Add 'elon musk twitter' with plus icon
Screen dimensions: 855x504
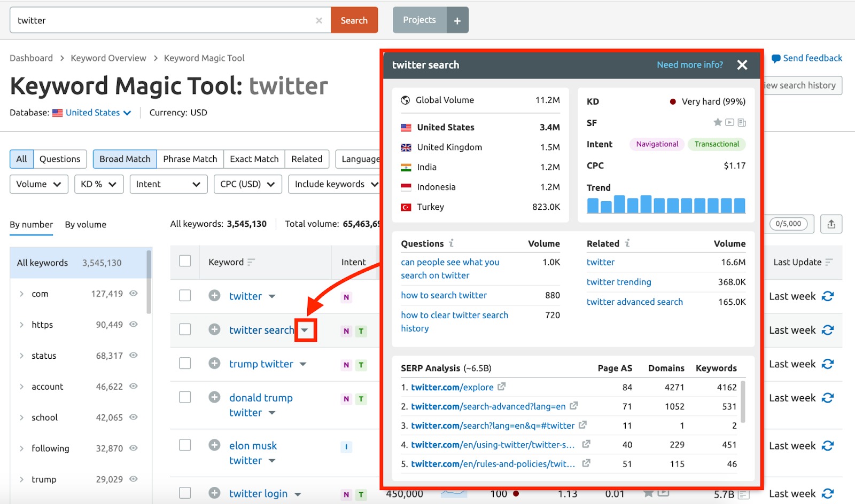point(214,445)
